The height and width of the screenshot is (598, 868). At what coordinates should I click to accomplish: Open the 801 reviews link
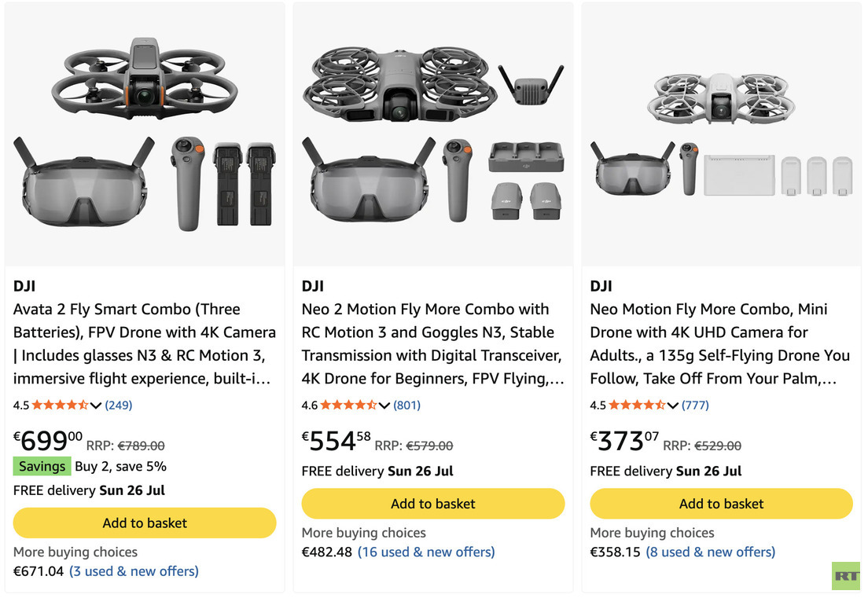pos(407,405)
